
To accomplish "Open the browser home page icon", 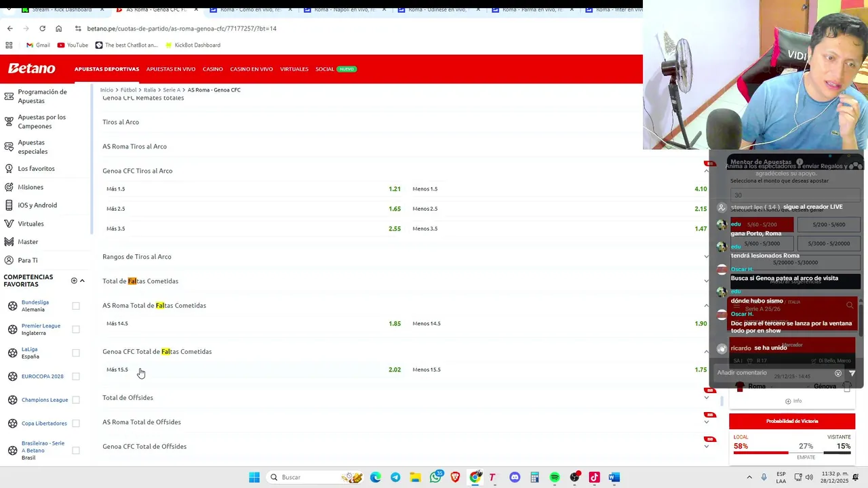I will click(58, 28).
